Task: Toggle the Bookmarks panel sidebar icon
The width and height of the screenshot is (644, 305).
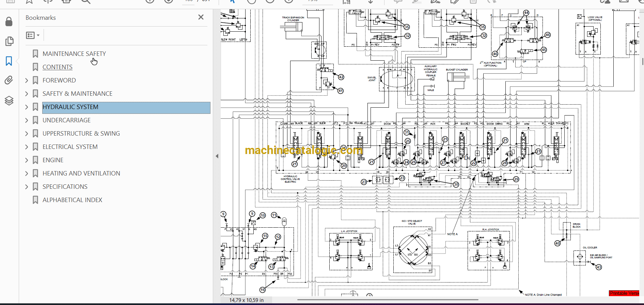Action: (9, 61)
